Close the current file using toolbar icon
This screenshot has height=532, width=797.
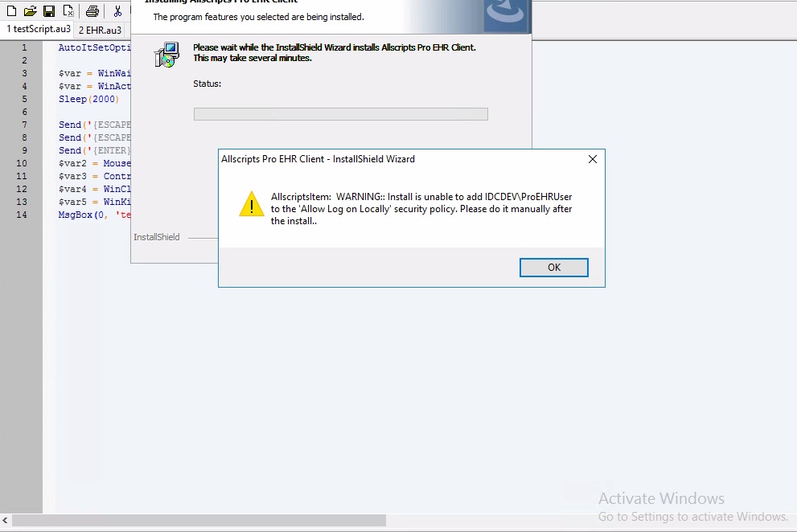point(68,10)
